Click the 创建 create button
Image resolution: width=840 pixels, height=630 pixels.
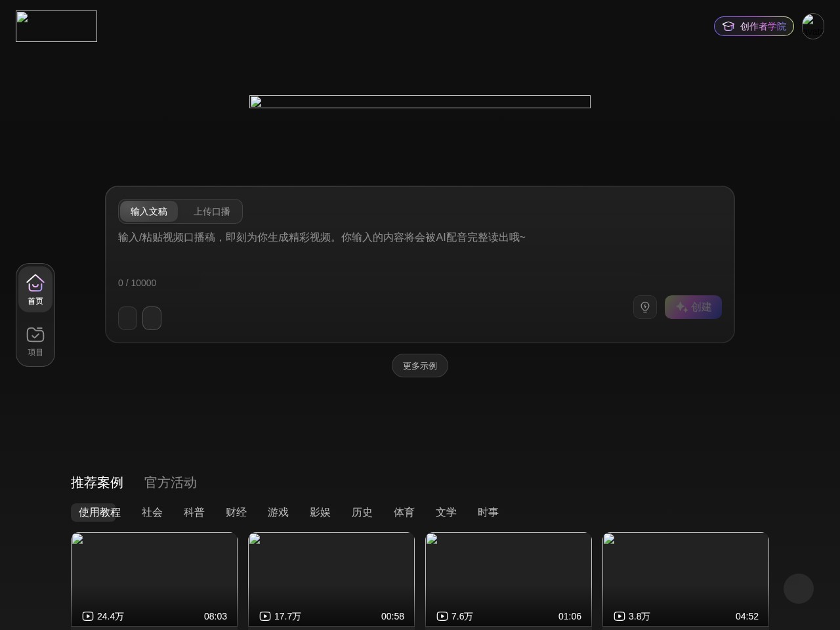[693, 307]
